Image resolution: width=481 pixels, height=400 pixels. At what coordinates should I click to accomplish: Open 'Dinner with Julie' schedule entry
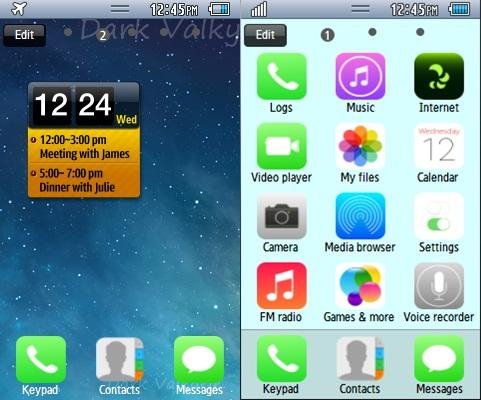tap(84, 180)
